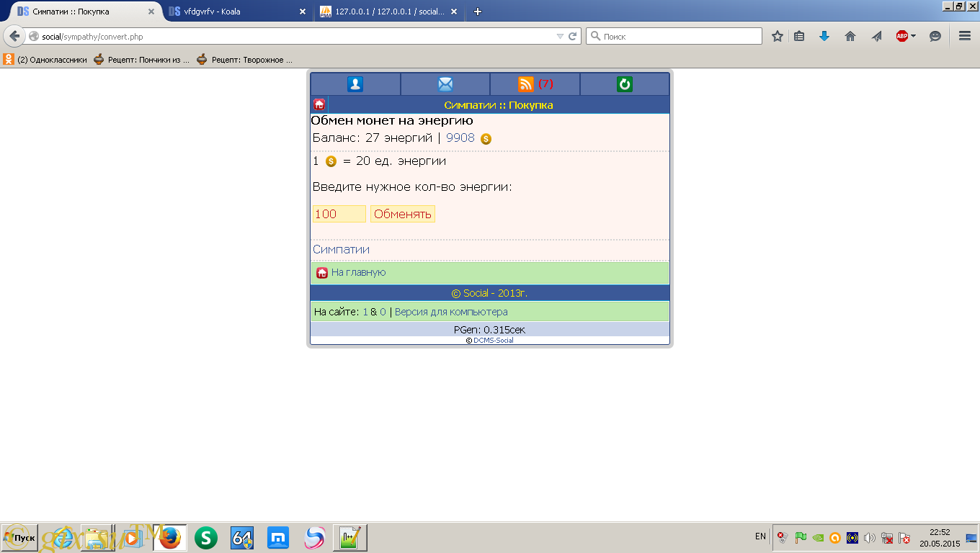This screenshot has height=553, width=980.
Task: Click the NVIDIA tray icon
Action: [x=818, y=537]
